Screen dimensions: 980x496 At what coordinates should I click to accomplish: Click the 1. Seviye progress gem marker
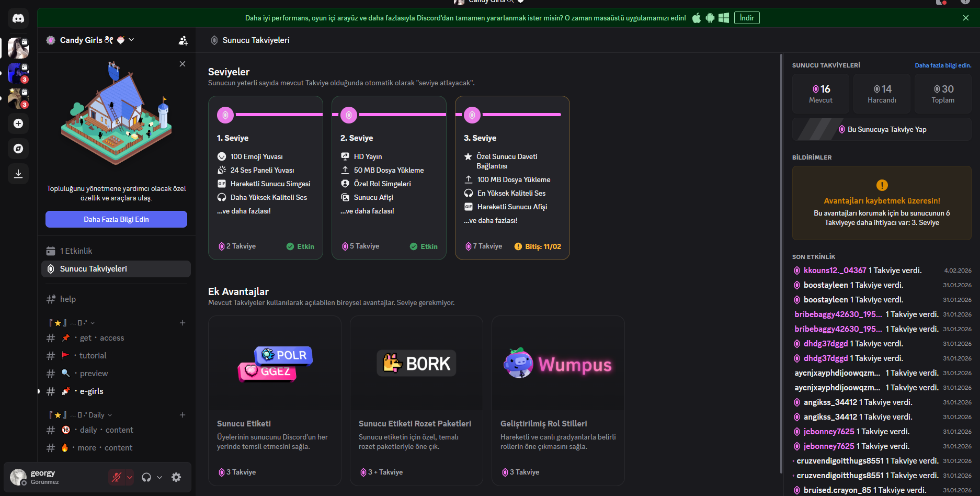225,115
